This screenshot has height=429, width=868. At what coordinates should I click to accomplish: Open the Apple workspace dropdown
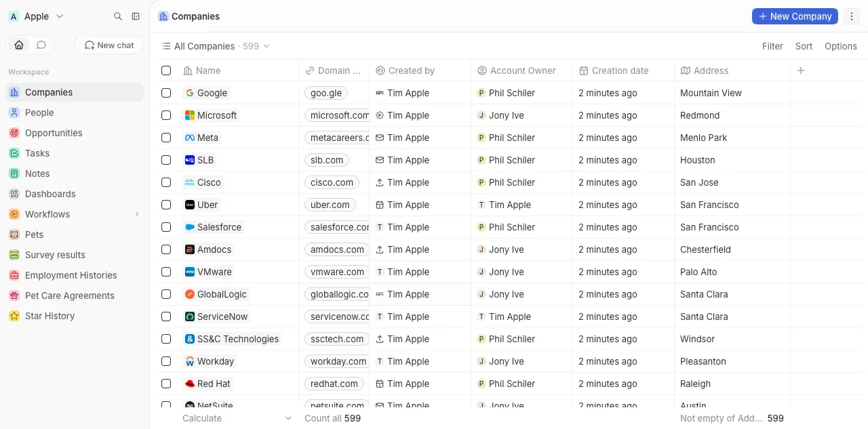(37, 16)
